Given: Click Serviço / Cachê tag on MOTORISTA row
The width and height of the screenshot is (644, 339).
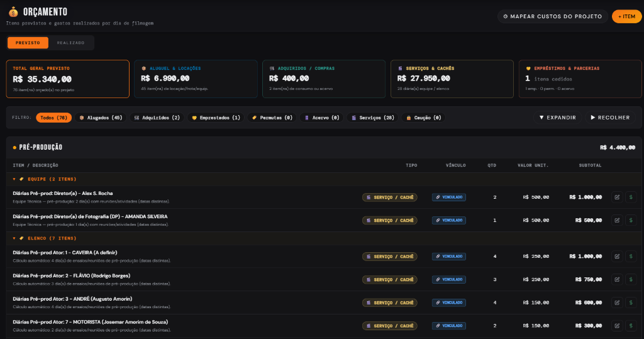Looking at the screenshot, I should click(x=390, y=325).
